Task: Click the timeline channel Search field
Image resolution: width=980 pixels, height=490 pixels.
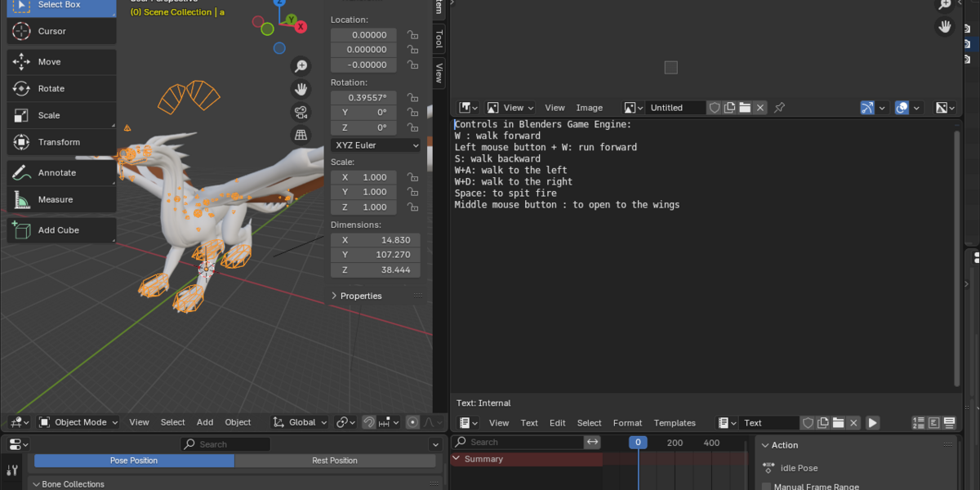Action: point(518,442)
